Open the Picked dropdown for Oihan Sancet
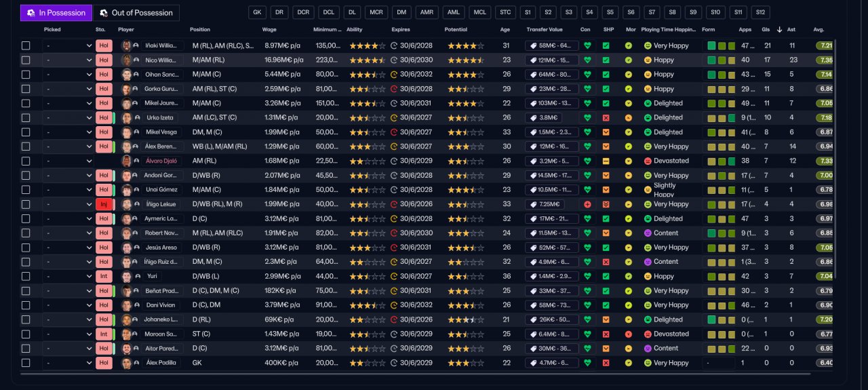This screenshot has height=390, width=868. coord(68,75)
